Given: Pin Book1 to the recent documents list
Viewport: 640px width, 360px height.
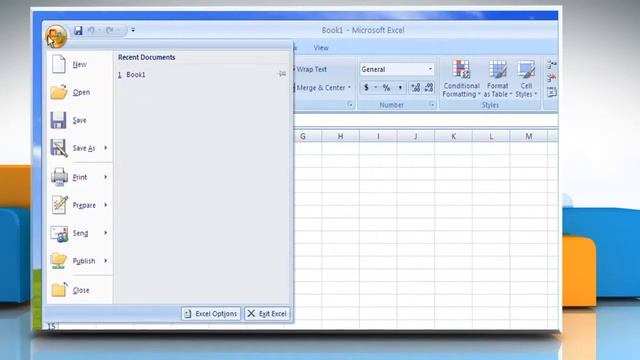Looking at the screenshot, I should coord(282,74).
